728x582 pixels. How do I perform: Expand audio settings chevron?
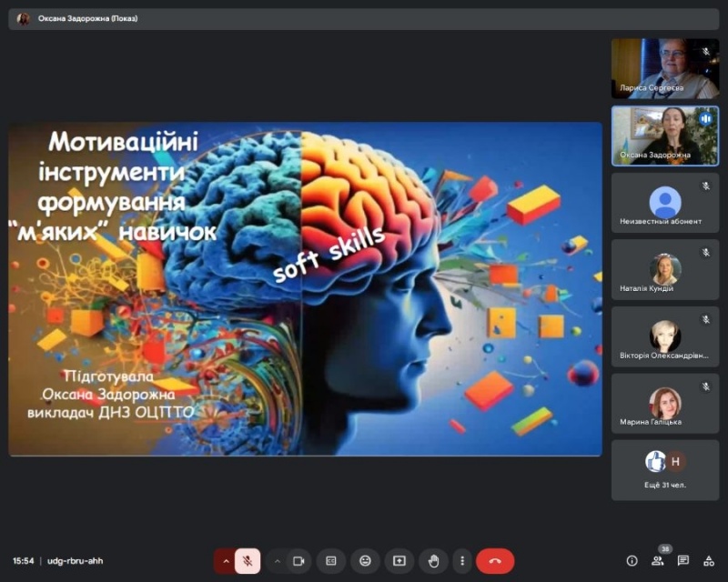pyautogui.click(x=226, y=561)
